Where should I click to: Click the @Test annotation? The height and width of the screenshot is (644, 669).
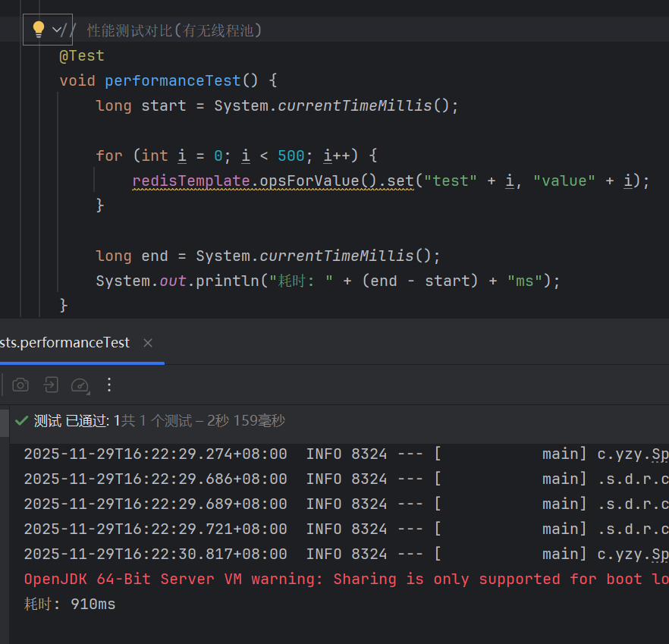pyautogui.click(x=82, y=56)
